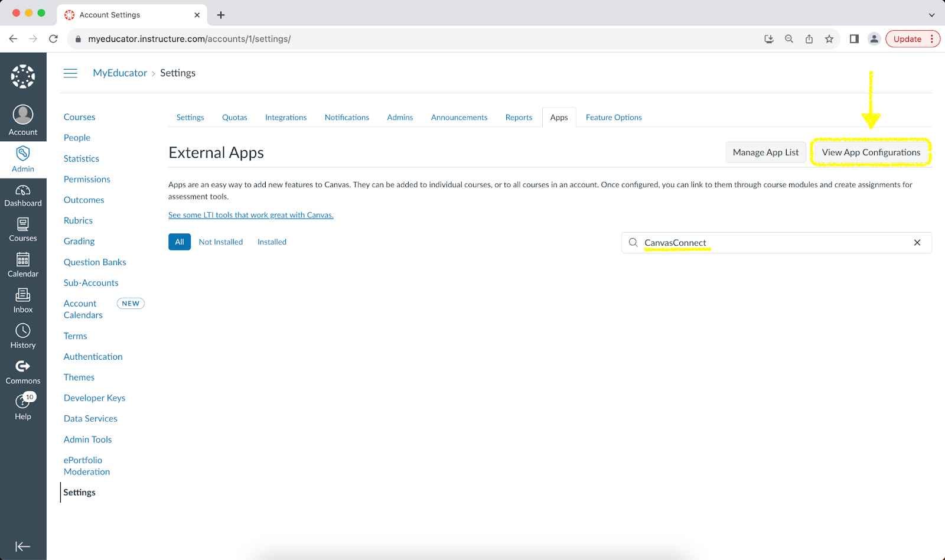Screen dimensions: 945x560
Task: Switch to the Quotas tab
Action: click(x=234, y=118)
